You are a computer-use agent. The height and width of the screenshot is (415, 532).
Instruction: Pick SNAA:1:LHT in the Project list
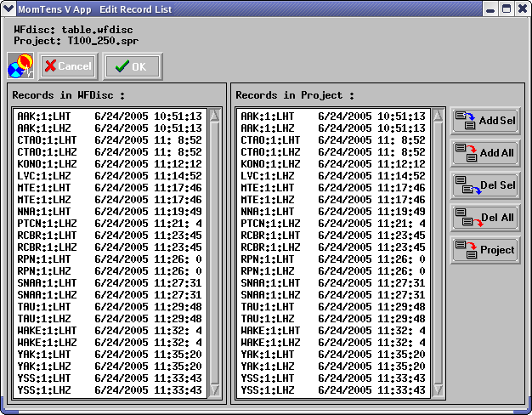[x=333, y=282]
